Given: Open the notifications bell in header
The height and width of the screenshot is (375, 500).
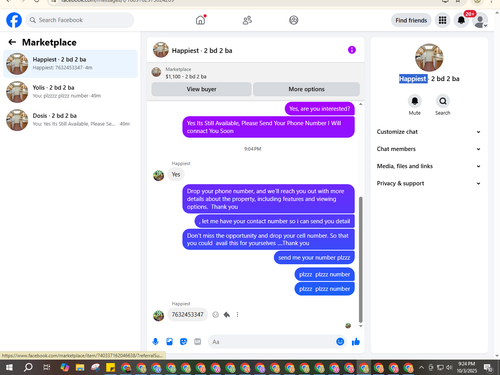Looking at the screenshot, I should point(461,20).
